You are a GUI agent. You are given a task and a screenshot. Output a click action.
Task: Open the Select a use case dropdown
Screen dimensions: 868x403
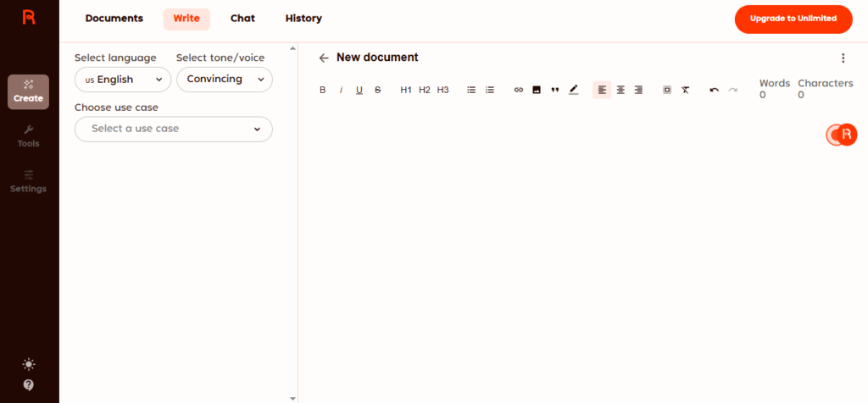point(174,129)
